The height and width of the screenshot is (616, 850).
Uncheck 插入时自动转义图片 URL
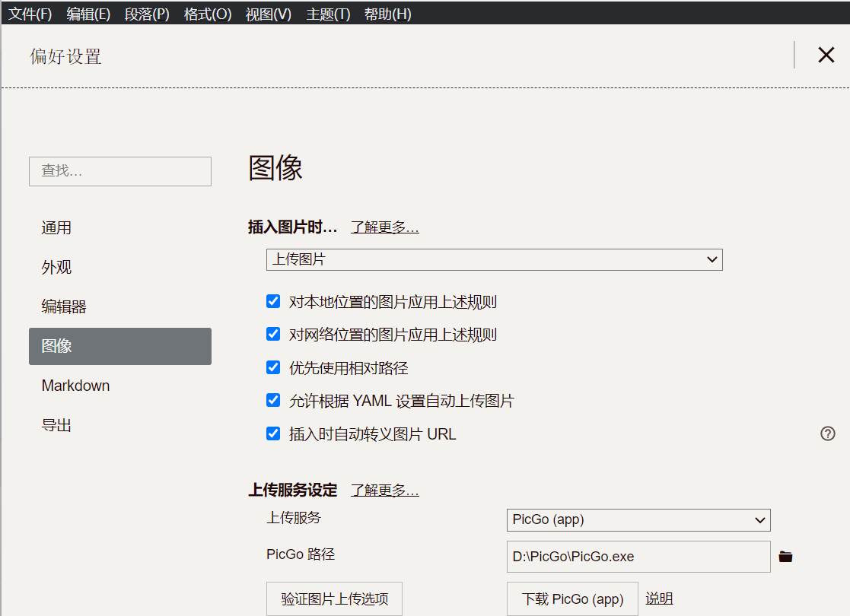pos(273,433)
